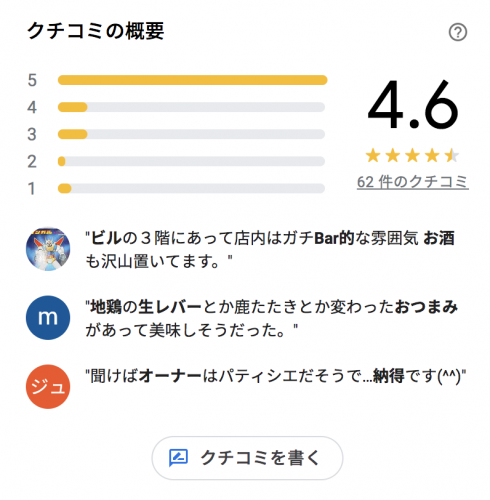Open the review mentioning オーナーはパティシエ
This screenshot has height=500, width=490.
[x=276, y=376]
